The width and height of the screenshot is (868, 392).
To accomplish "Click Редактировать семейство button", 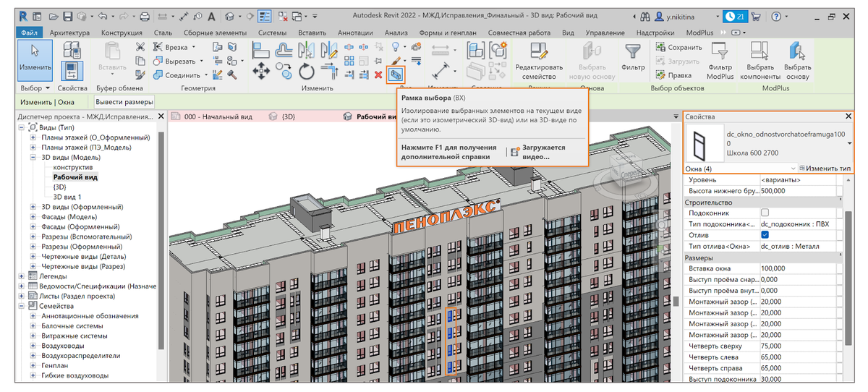I will [x=539, y=61].
